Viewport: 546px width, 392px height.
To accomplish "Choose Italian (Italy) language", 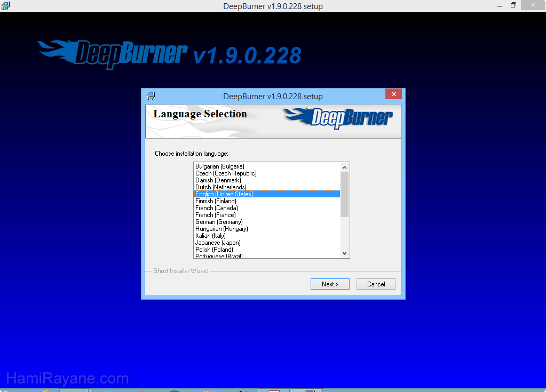I will tap(267, 236).
